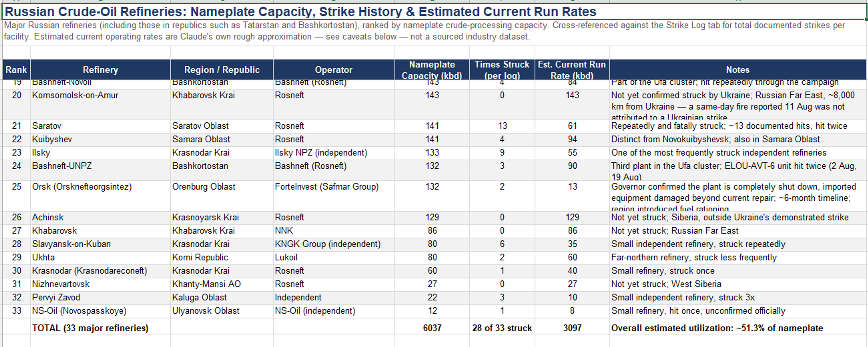Click the 'Orsk (Orsknefteorgsintez)' refinery cell
Image resolution: width=868 pixels, height=347 pixels.
tap(100, 196)
